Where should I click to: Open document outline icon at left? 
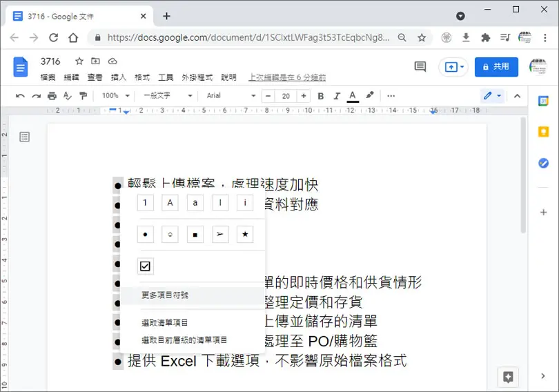click(25, 137)
